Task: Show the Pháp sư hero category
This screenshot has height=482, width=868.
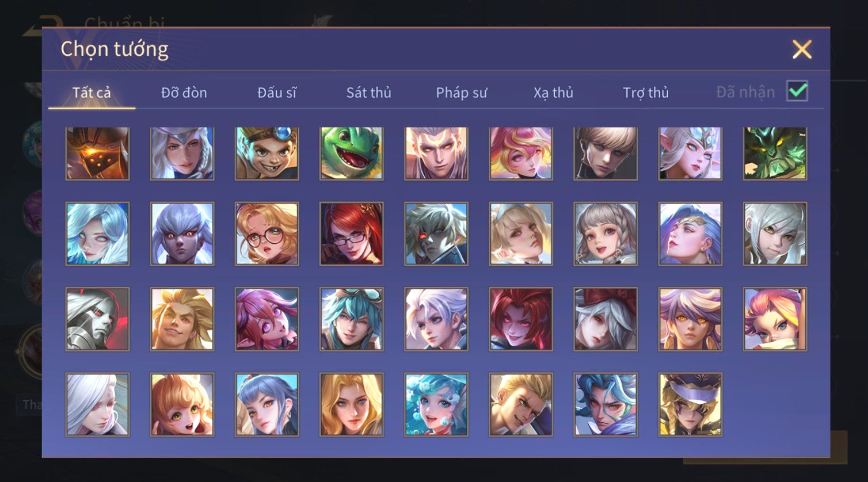Action: pyautogui.click(x=462, y=93)
